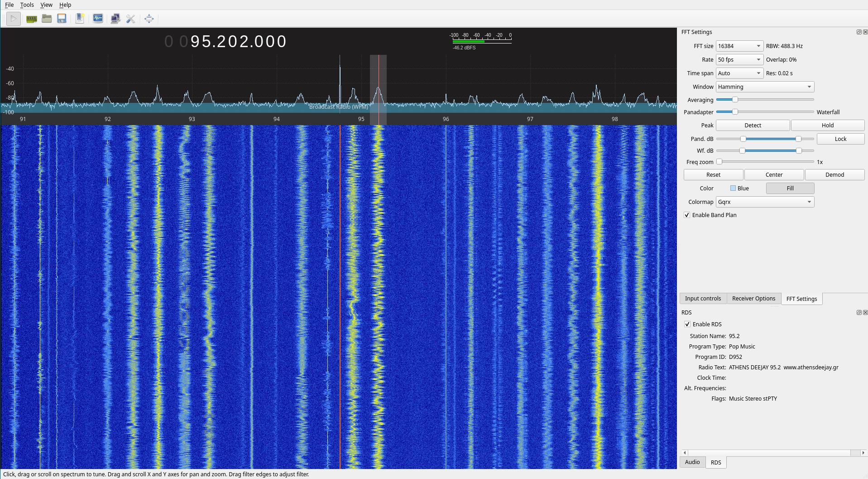Open remote control settings (wrench and screwdriver icon)
868x479 pixels.
[131, 19]
